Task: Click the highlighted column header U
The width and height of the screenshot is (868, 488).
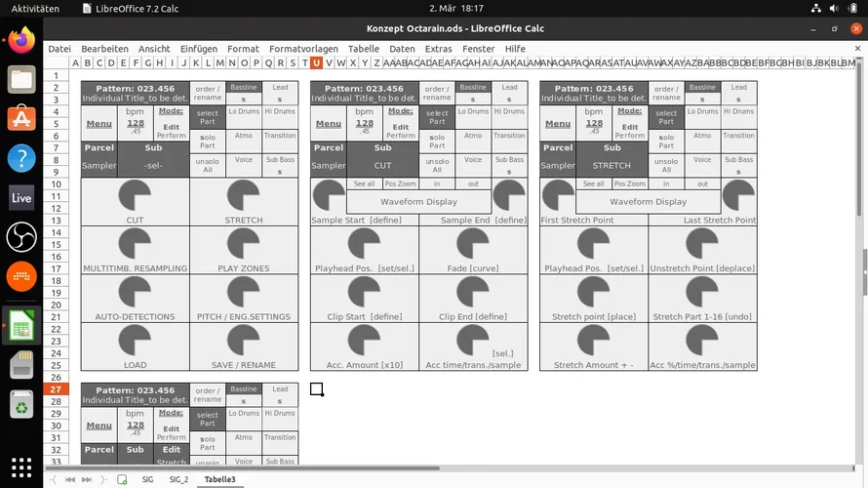Action: pos(316,62)
